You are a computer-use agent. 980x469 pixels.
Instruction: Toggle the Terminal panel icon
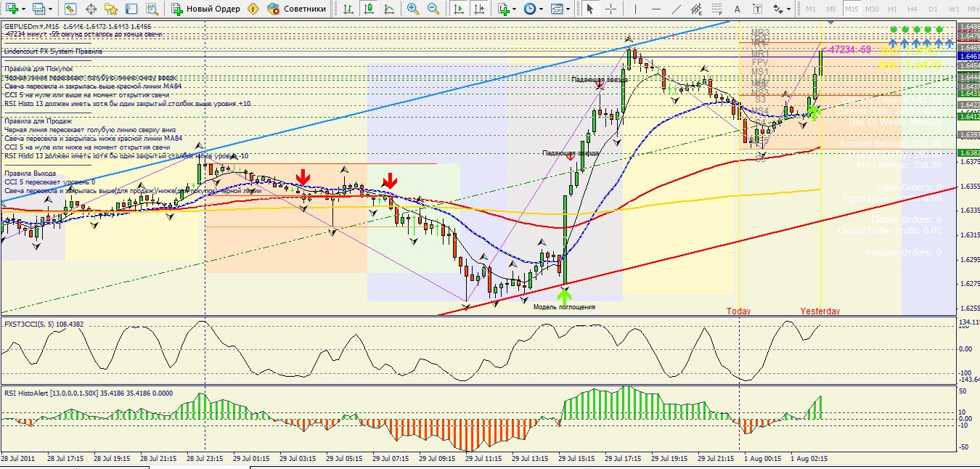coord(131,9)
